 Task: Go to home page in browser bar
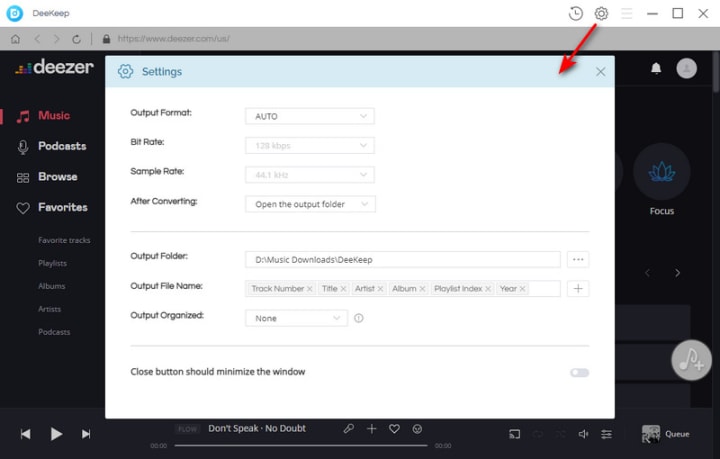pyautogui.click(x=16, y=39)
